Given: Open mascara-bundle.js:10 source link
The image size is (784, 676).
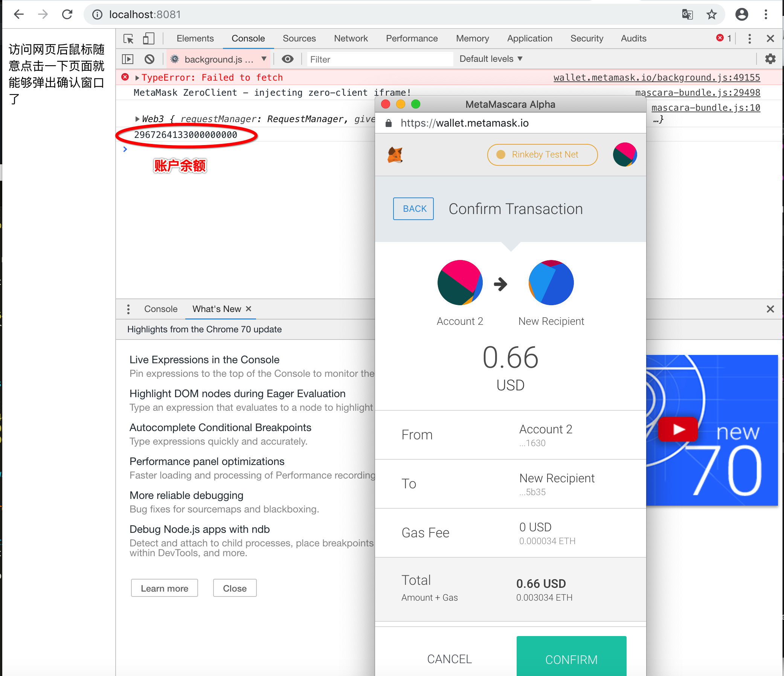Looking at the screenshot, I should 706,108.
